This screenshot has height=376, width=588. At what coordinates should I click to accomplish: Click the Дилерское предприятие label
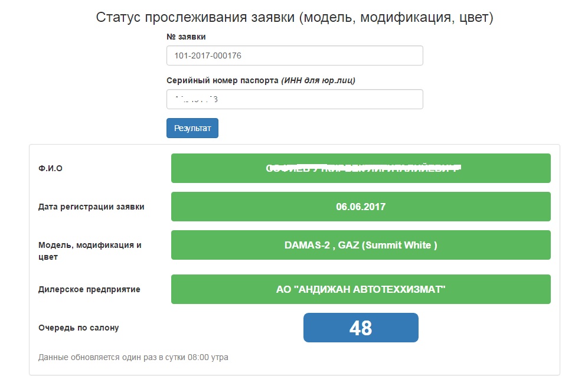[x=89, y=289]
